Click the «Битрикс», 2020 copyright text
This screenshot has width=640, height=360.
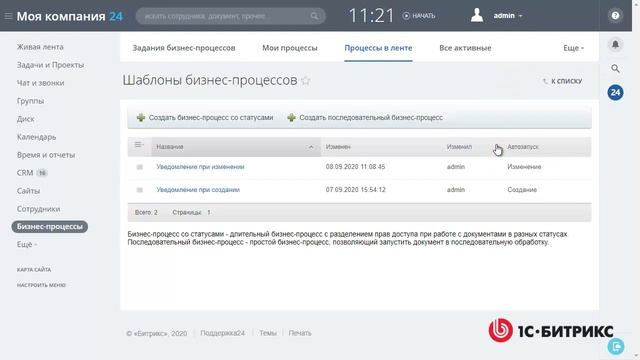(x=156, y=333)
